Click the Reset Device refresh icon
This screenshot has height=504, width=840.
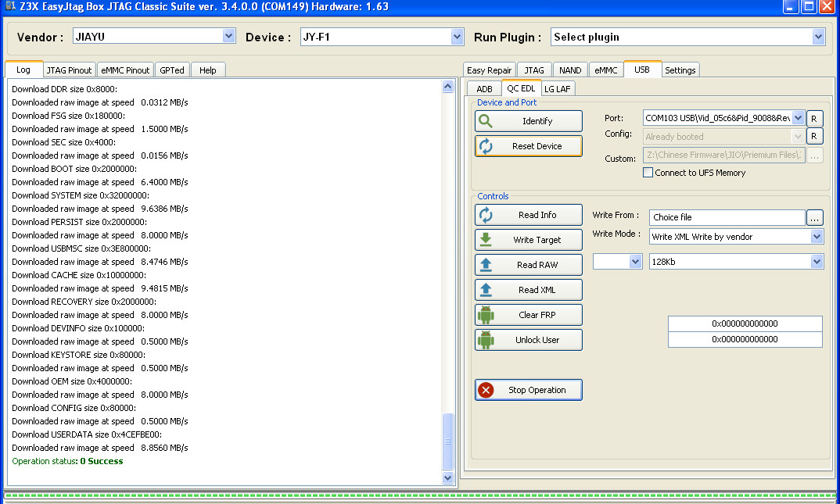click(486, 146)
